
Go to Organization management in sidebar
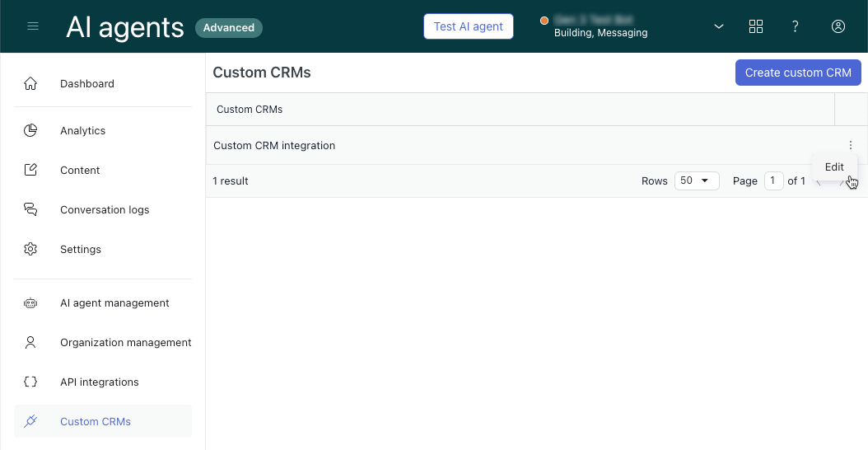pyautogui.click(x=125, y=342)
